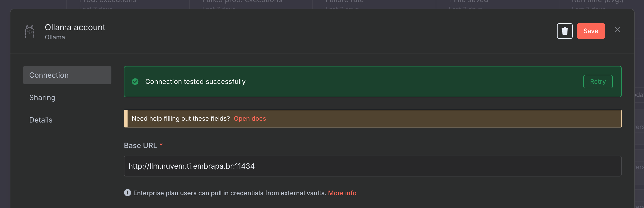
Task: Open the Details tab
Action: tap(41, 120)
